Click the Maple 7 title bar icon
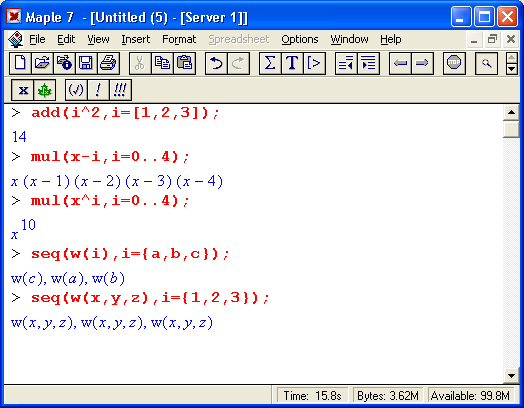This screenshot has width=524, height=408. click(14, 16)
